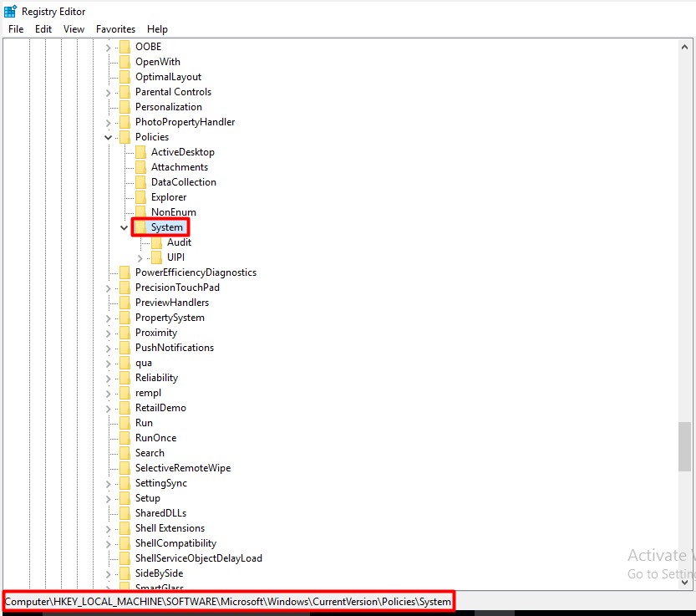
Task: Expand the SettingSync key
Action: 109,484
